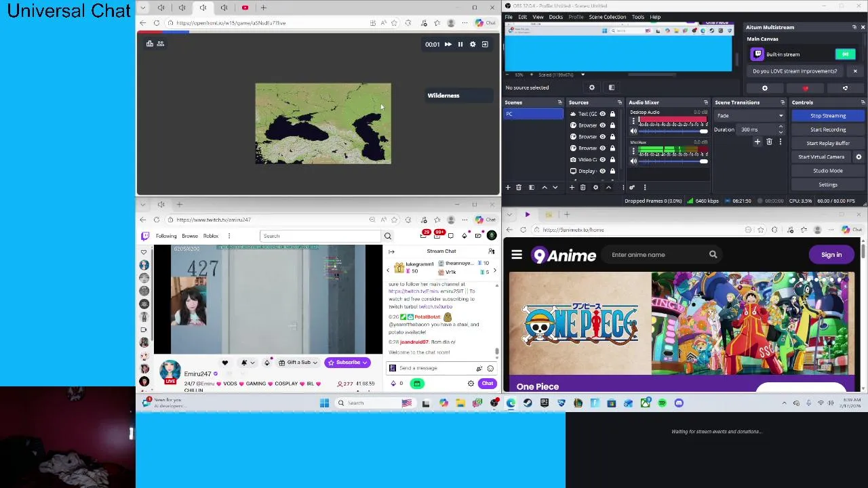Click the red heart button in Aitum Multistream
The width and height of the screenshot is (868, 488).
click(806, 88)
